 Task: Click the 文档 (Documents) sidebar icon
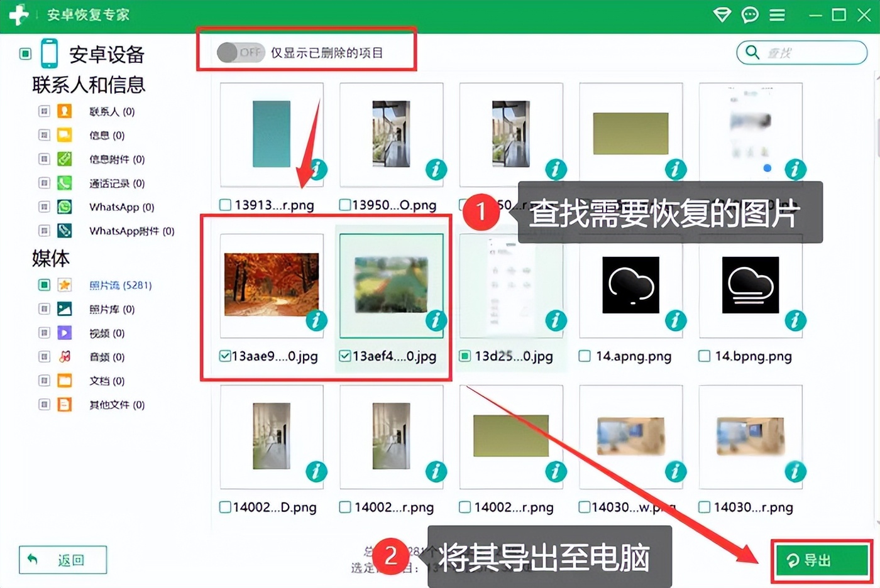65,380
